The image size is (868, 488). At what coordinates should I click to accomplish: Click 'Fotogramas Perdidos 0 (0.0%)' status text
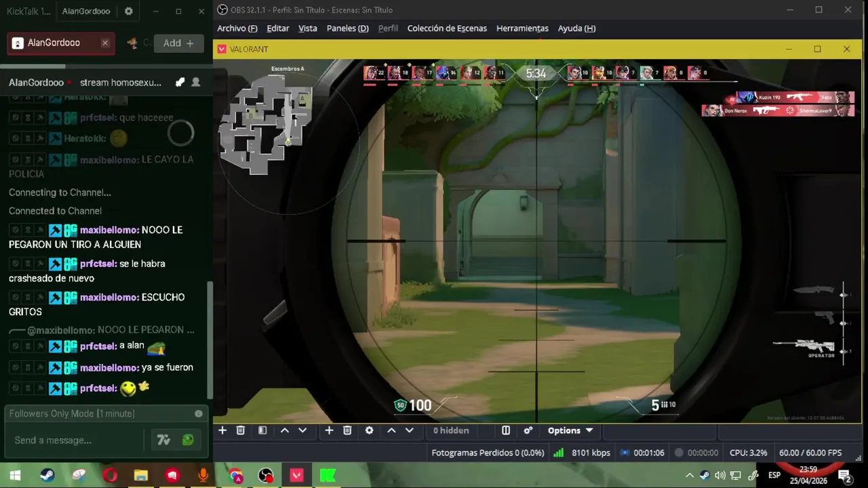point(488,453)
